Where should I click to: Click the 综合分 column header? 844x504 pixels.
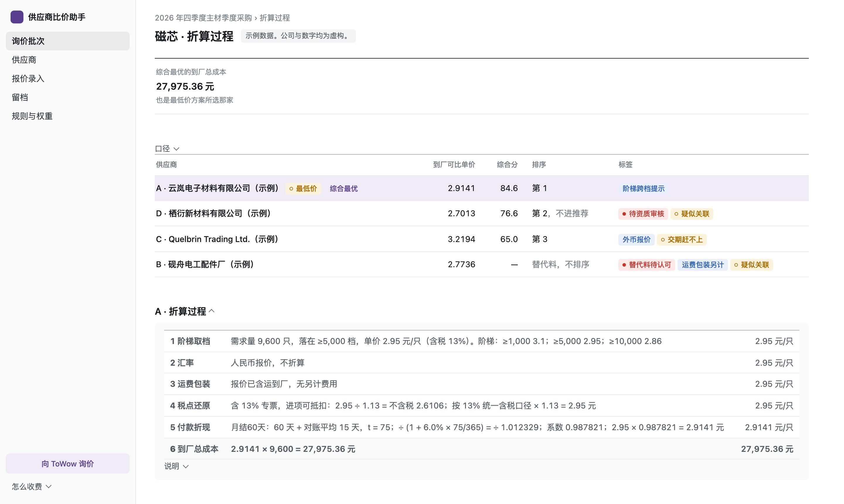[507, 165]
